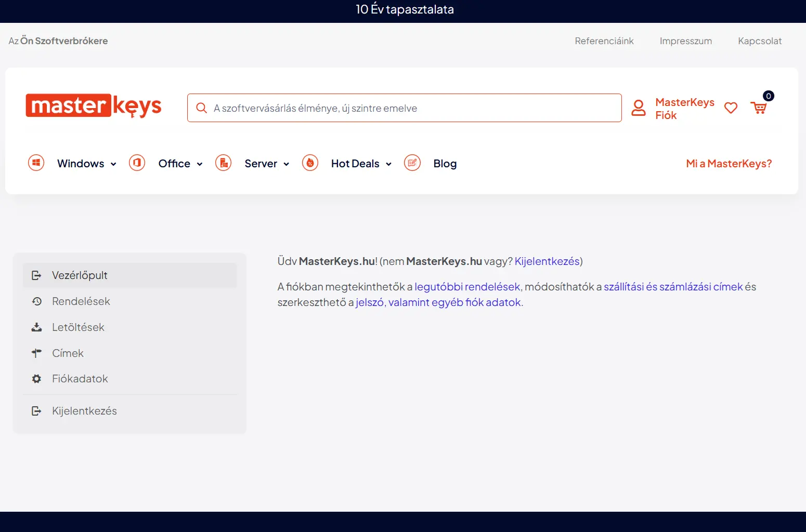806x532 pixels.
Task: Open the Server menu item
Action: coord(261,164)
